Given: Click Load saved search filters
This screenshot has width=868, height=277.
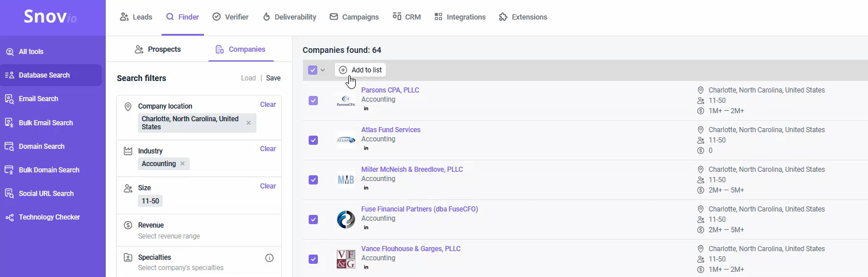Looking at the screenshot, I should 248,78.
